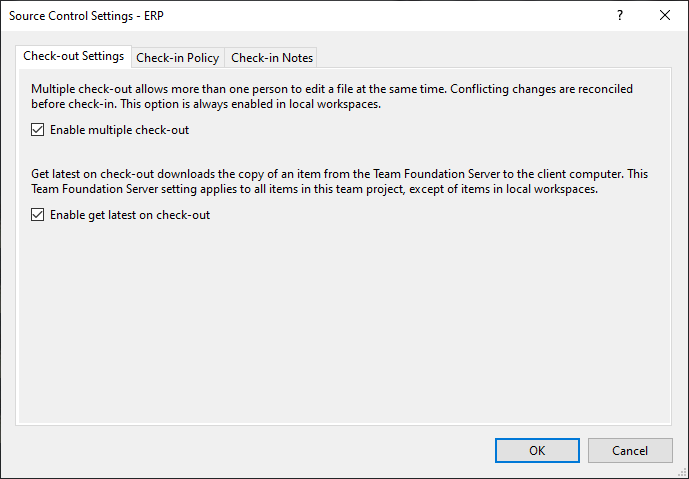The height and width of the screenshot is (479, 689).
Task: Confirm the settings with the OK button
Action: coord(537,450)
